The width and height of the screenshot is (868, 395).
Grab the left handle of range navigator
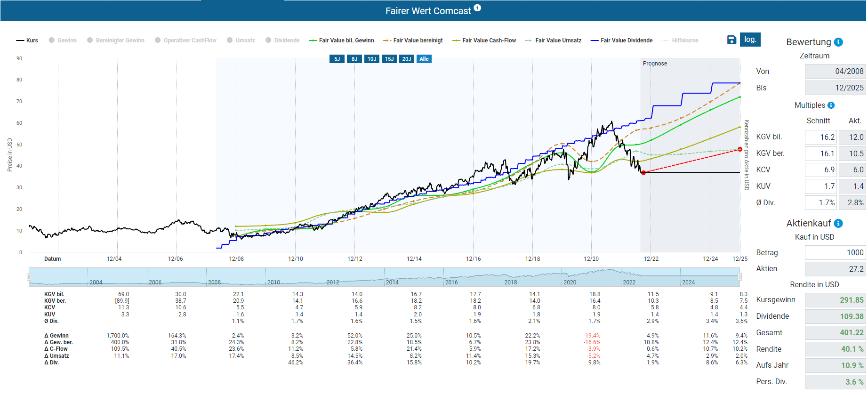point(29,277)
